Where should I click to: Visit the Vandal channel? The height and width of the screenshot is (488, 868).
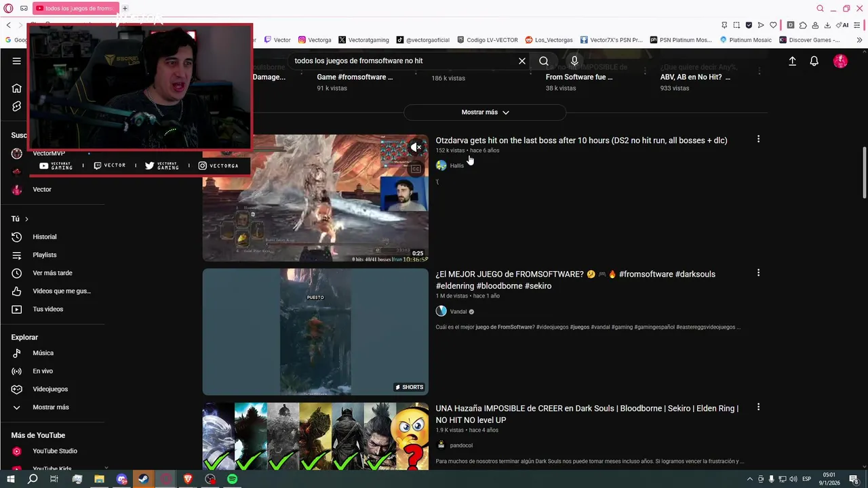tap(458, 312)
